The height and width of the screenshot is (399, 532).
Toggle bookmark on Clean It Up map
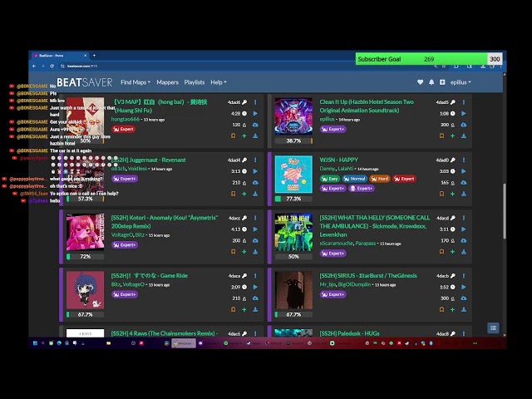441,136
